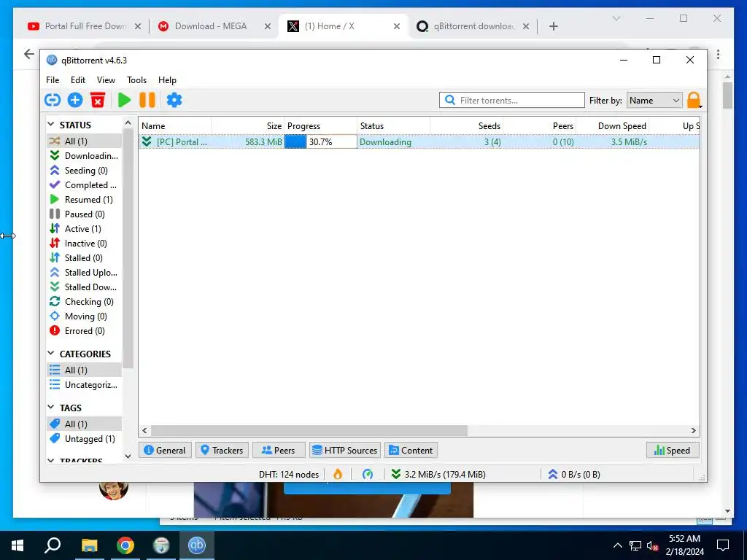Open the View menu
The height and width of the screenshot is (560, 747).
click(106, 80)
